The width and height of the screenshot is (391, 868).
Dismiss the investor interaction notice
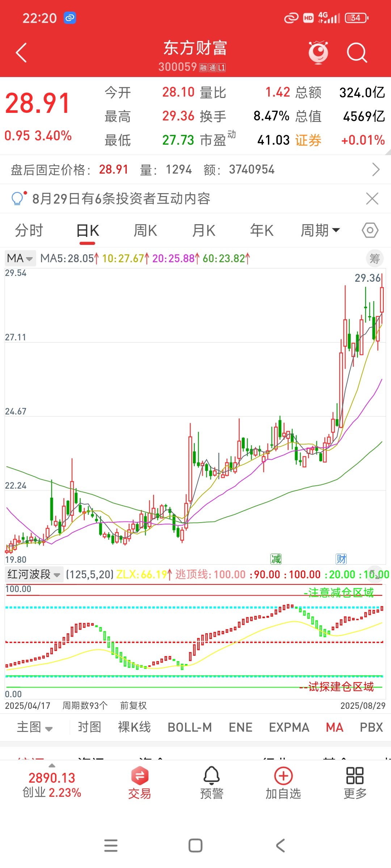point(372,199)
